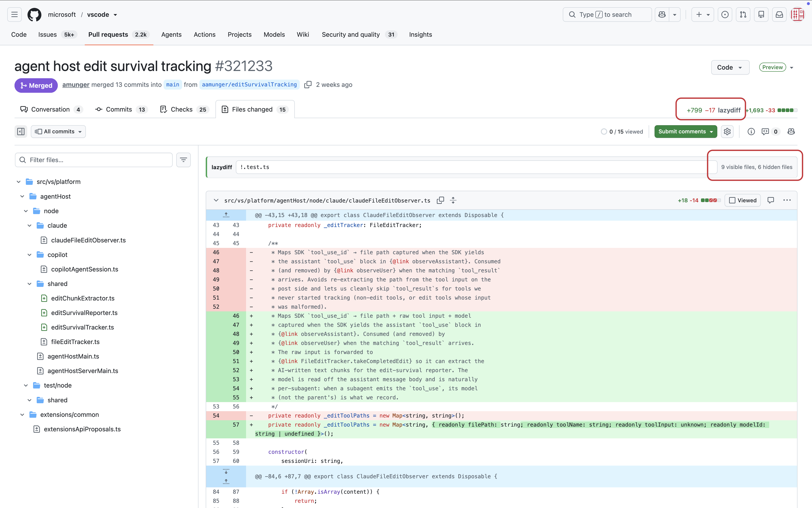Open more options for claudeFileEditObserver.ts

click(x=787, y=200)
